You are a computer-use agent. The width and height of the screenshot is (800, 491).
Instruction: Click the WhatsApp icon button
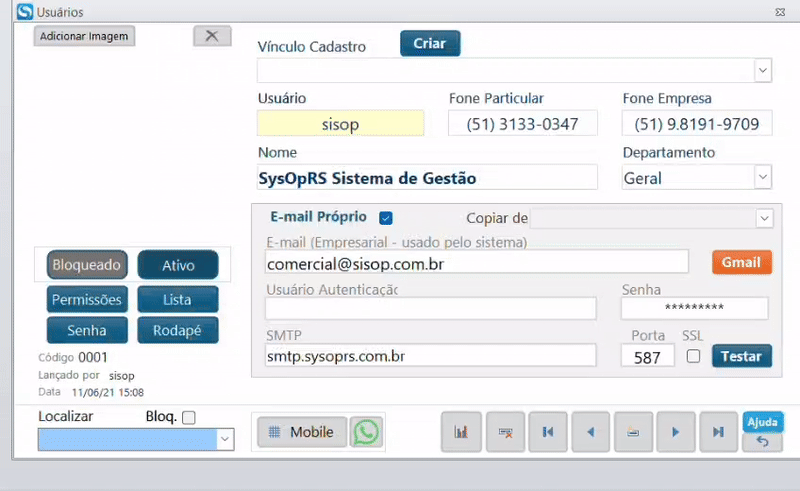tap(367, 432)
